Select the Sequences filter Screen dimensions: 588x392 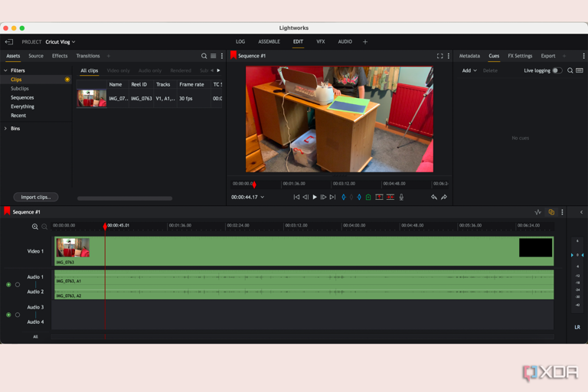22,97
